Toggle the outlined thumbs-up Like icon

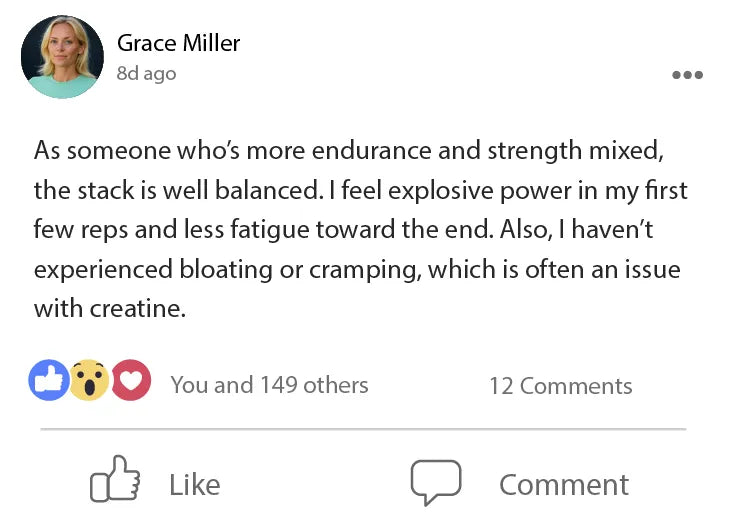(114, 484)
